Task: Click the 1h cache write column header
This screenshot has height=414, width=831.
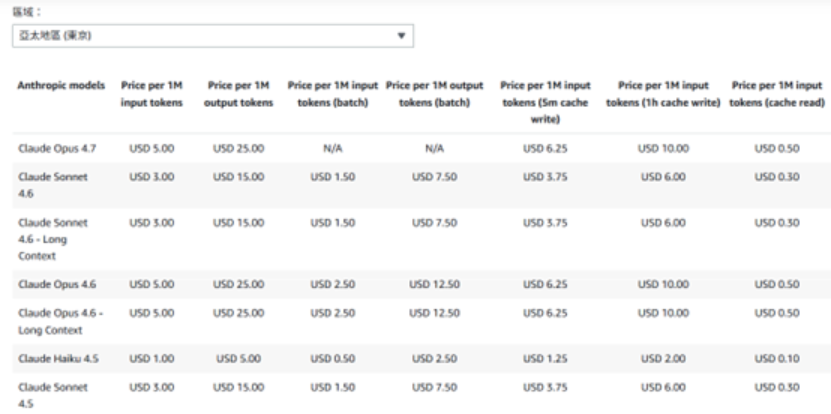Action: 664,94
